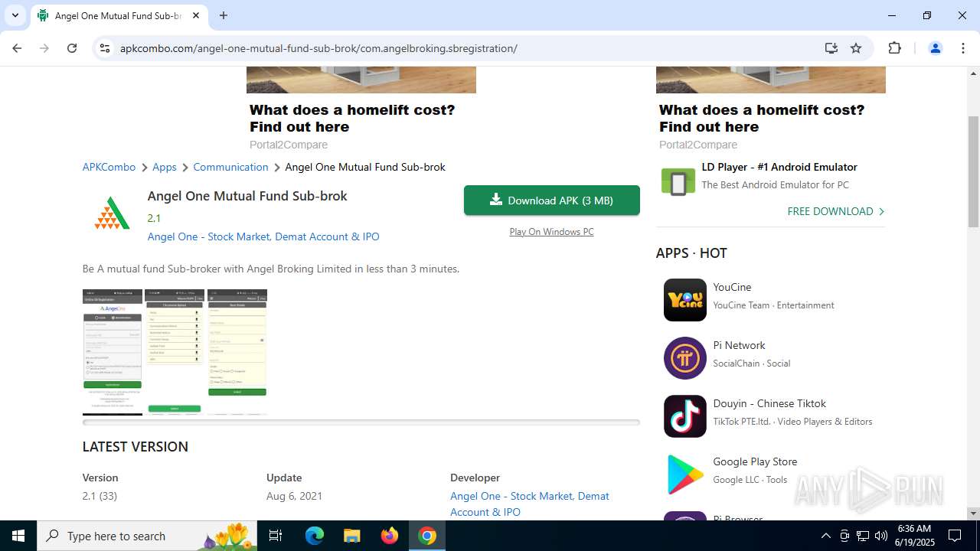Open the YouCine app icon
The image size is (980, 551).
(x=684, y=300)
